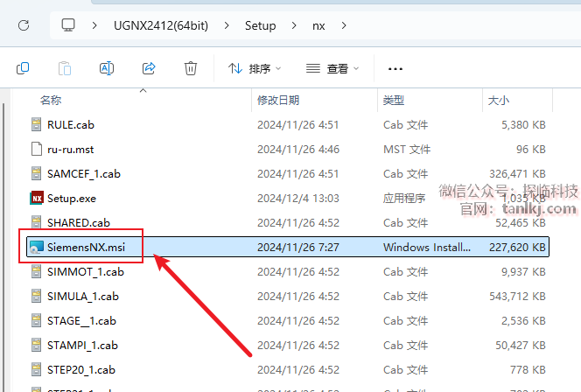Sort by 类型 column header
The image size is (581, 392).
pos(394,100)
